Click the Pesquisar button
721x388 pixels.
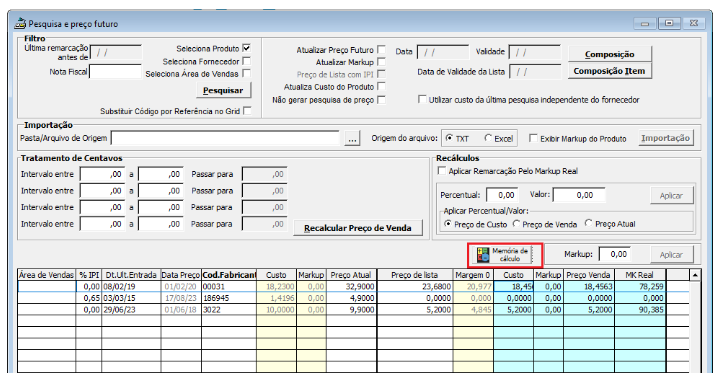point(223,90)
